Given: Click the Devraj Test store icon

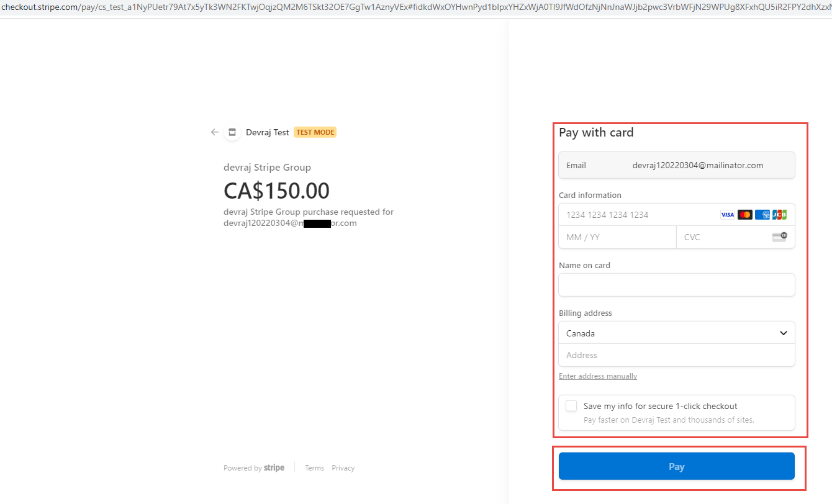Looking at the screenshot, I should click(232, 132).
